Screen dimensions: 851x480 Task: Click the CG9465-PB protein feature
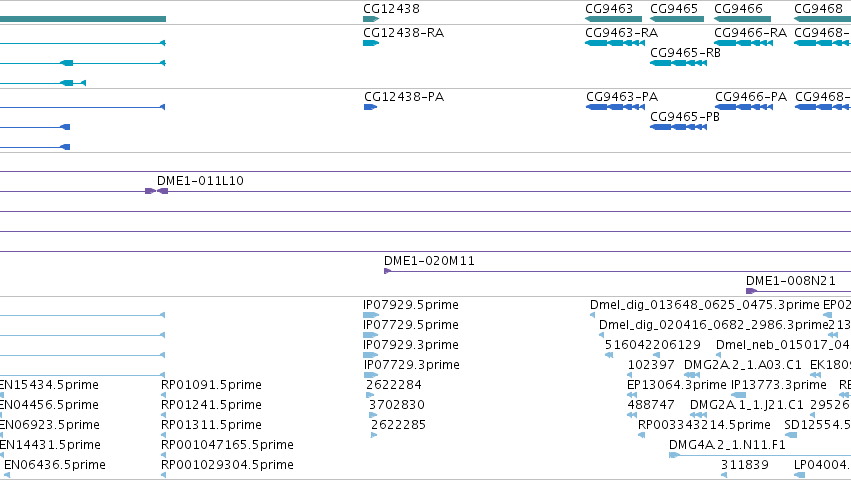[678, 127]
